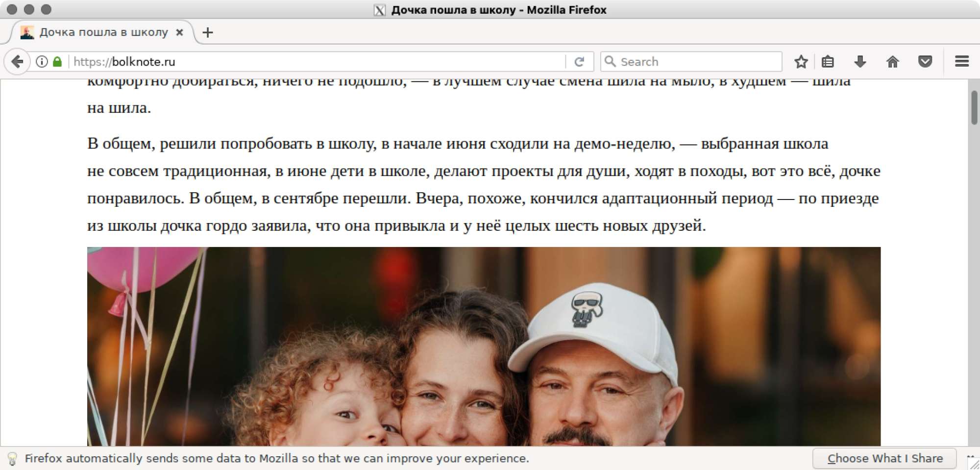Click the tab favicon for Дочка пошла в школу
The image size is (980, 470).
click(27, 32)
